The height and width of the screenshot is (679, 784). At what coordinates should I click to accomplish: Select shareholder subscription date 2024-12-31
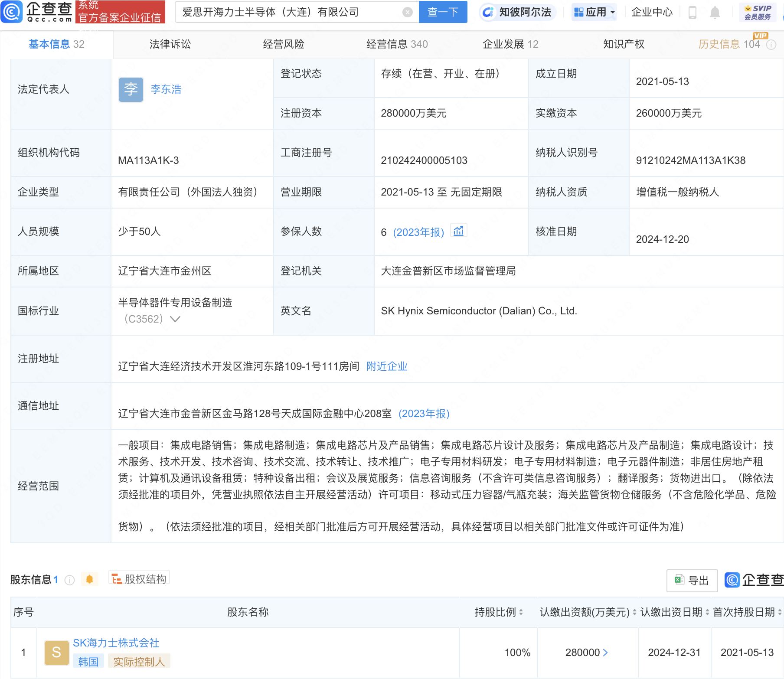pyautogui.click(x=674, y=653)
